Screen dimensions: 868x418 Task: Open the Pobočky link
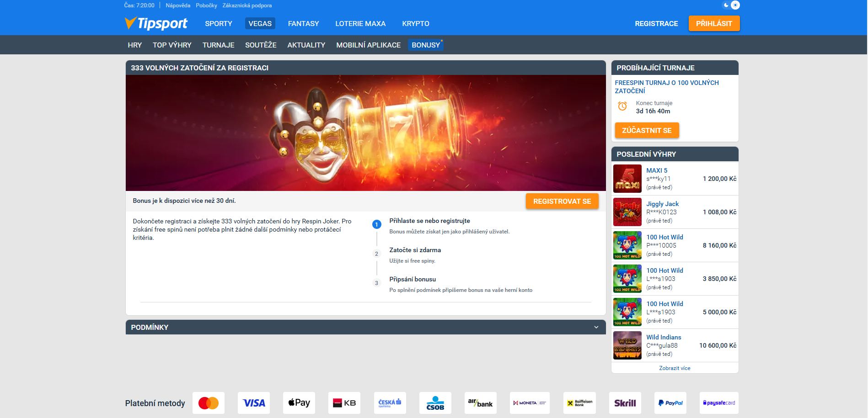coord(207,5)
